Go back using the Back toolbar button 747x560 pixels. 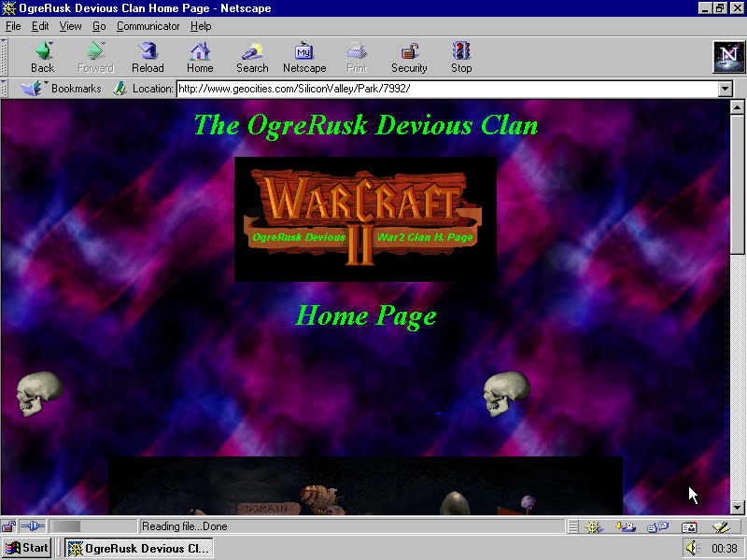pyautogui.click(x=42, y=57)
